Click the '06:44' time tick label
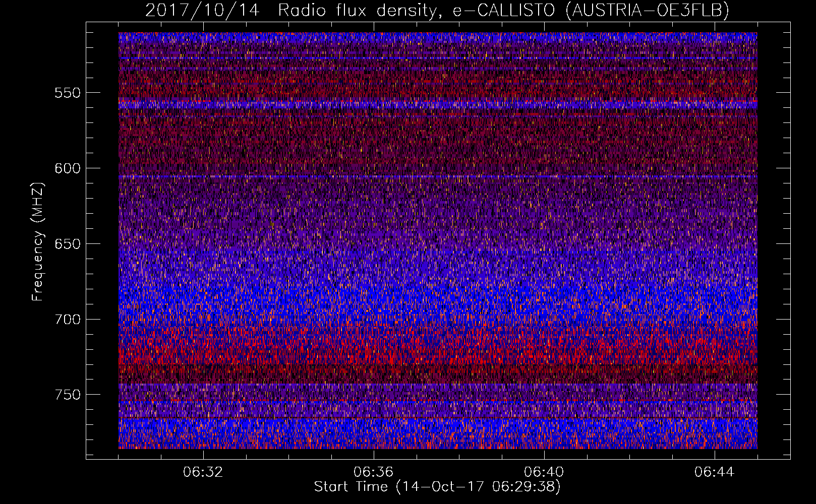The image size is (816, 504). [x=715, y=472]
